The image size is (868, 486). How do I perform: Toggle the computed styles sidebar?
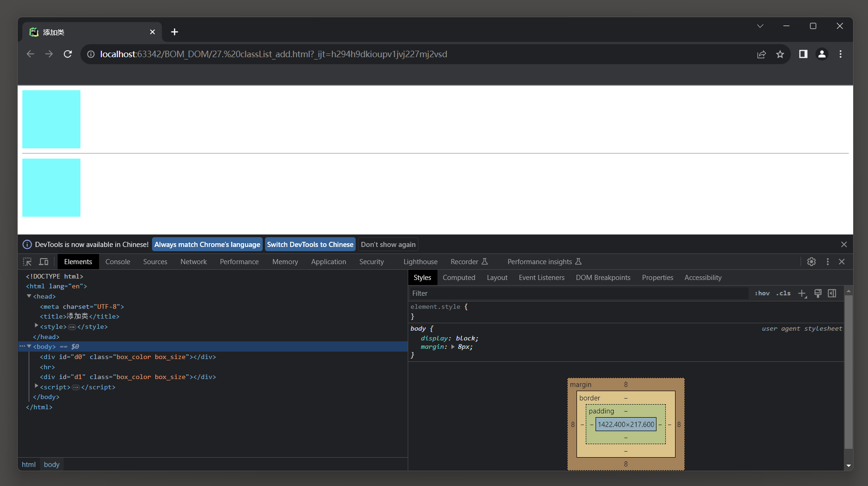(832, 293)
